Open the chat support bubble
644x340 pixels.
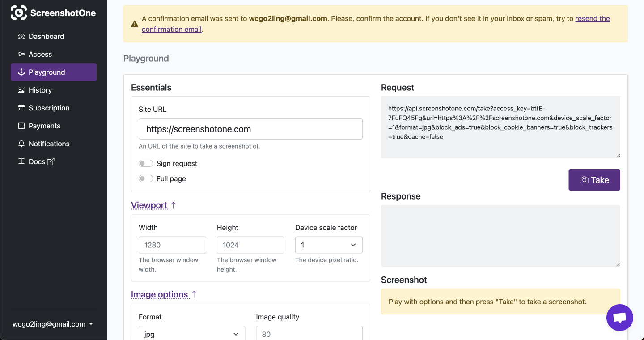point(619,318)
